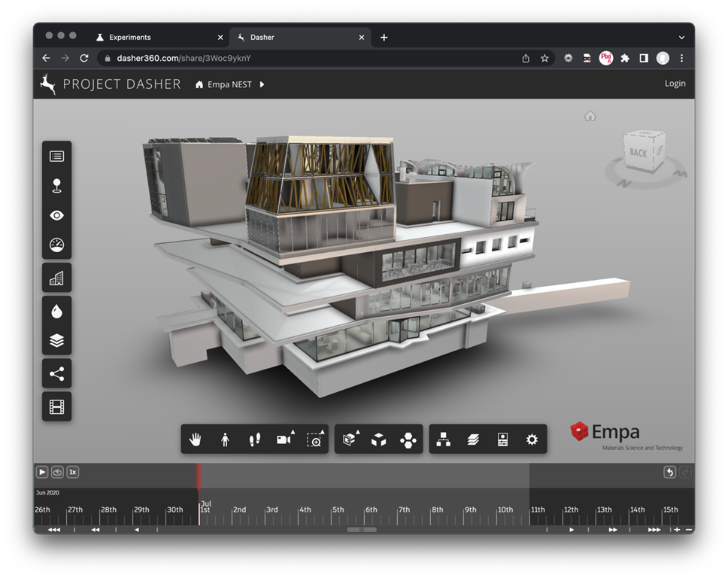The image size is (728, 578).
Task: Click the share icon in left sidebar
Action: (x=56, y=374)
